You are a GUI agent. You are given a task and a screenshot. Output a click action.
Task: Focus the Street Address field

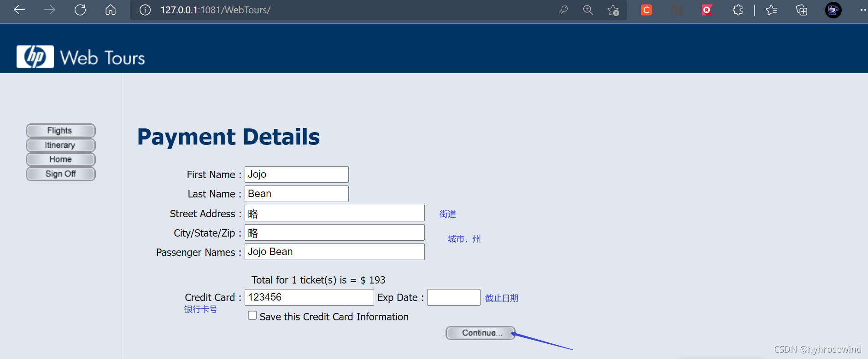tap(334, 213)
